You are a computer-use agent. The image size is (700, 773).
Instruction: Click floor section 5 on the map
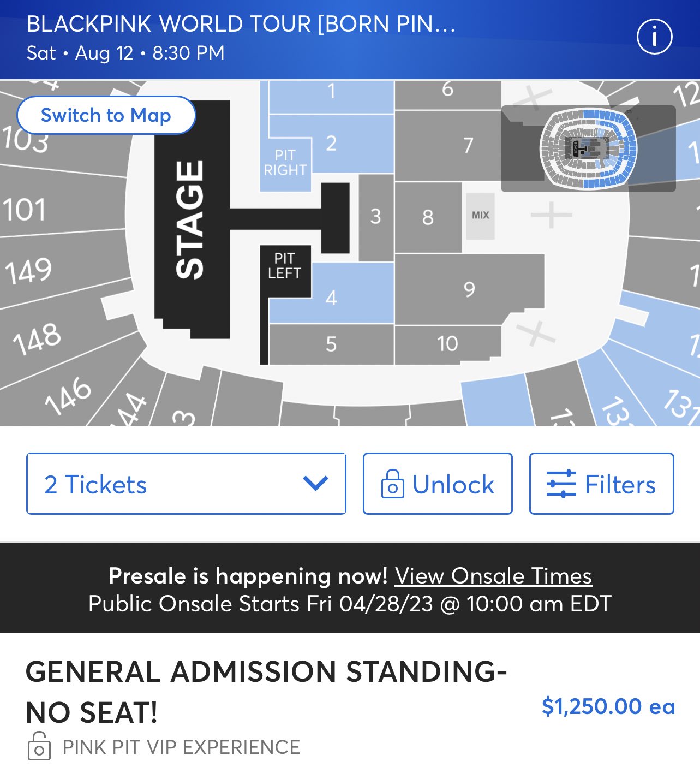pos(331,344)
